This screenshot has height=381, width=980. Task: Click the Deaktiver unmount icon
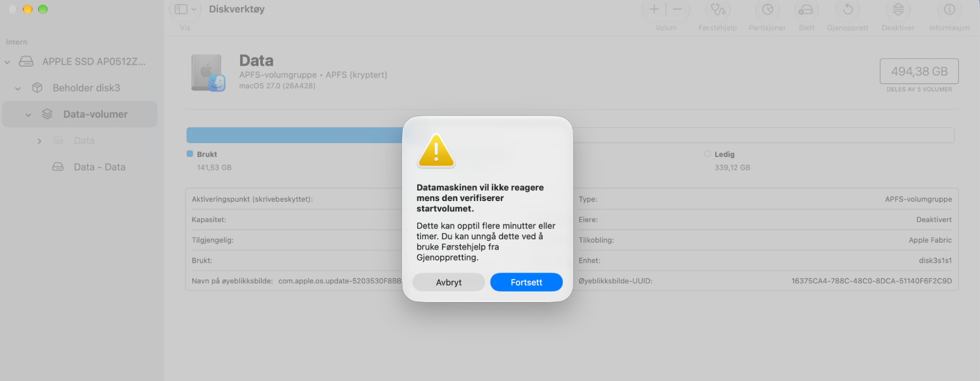(898, 9)
